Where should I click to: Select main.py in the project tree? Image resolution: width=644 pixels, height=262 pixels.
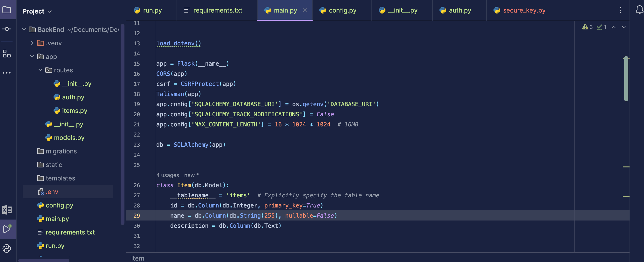(53, 219)
